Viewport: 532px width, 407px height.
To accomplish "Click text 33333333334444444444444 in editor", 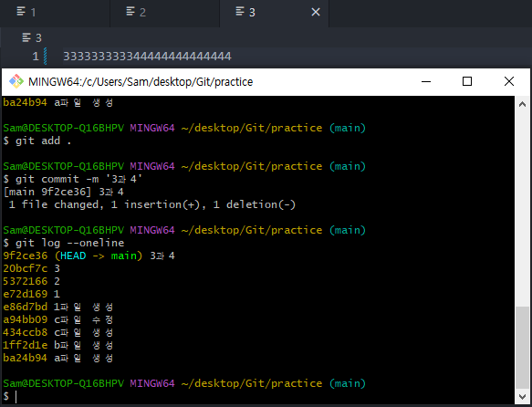I will (x=147, y=57).
